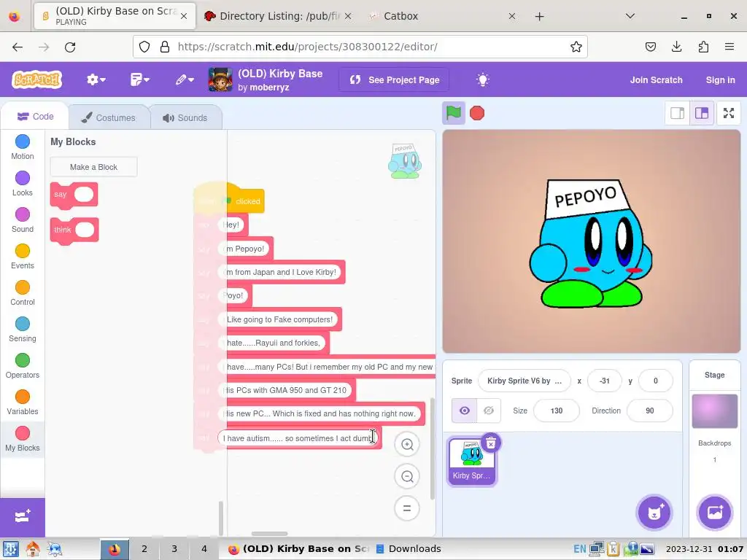Reset workspace zoom with equals icon
The image size is (747, 560).
pyautogui.click(x=407, y=508)
